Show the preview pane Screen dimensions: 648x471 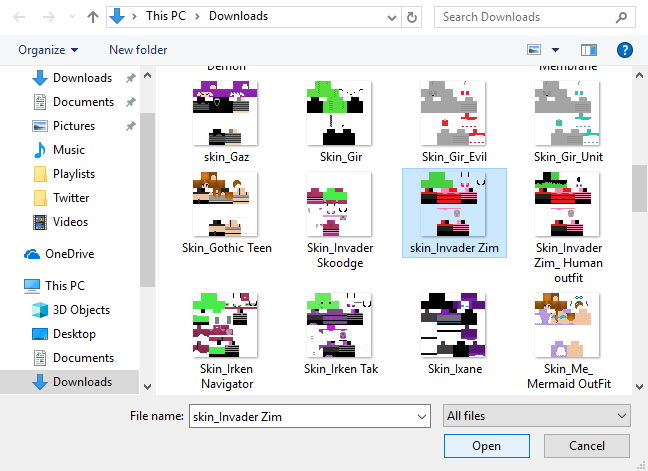tap(588, 50)
